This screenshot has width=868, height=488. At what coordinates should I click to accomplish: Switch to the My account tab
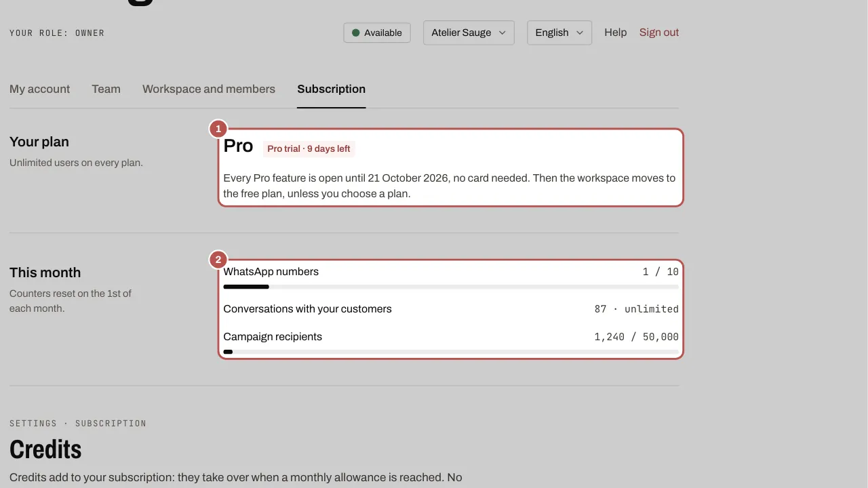click(x=40, y=89)
